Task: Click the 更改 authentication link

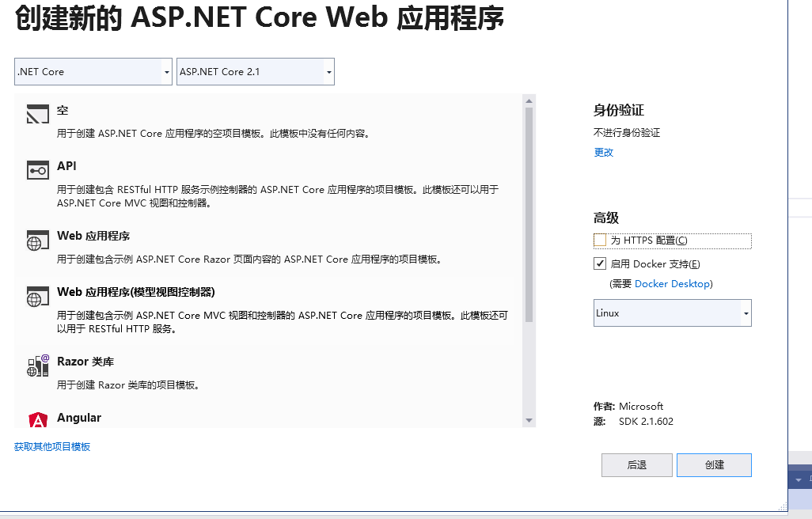Action: coord(603,152)
